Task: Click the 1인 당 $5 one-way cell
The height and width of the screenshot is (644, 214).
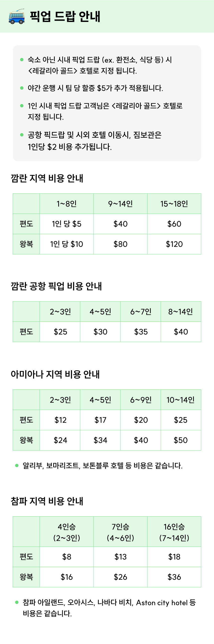Action: click(x=67, y=224)
